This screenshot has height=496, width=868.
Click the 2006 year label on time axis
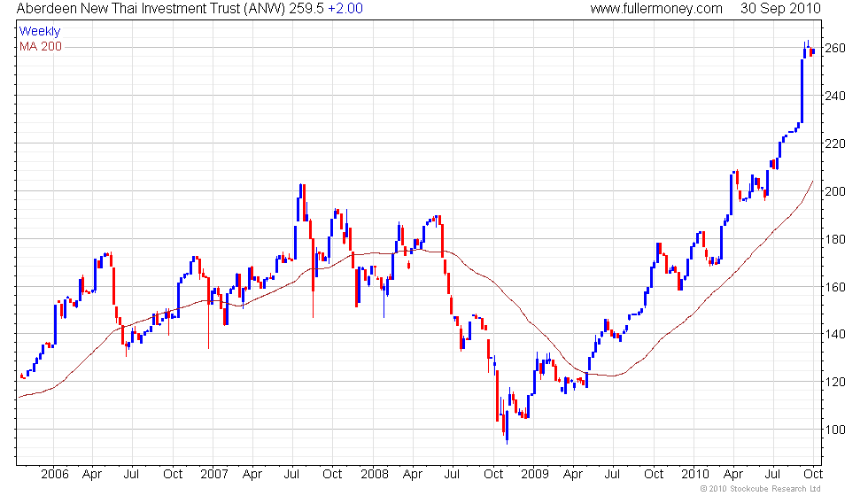55,475
